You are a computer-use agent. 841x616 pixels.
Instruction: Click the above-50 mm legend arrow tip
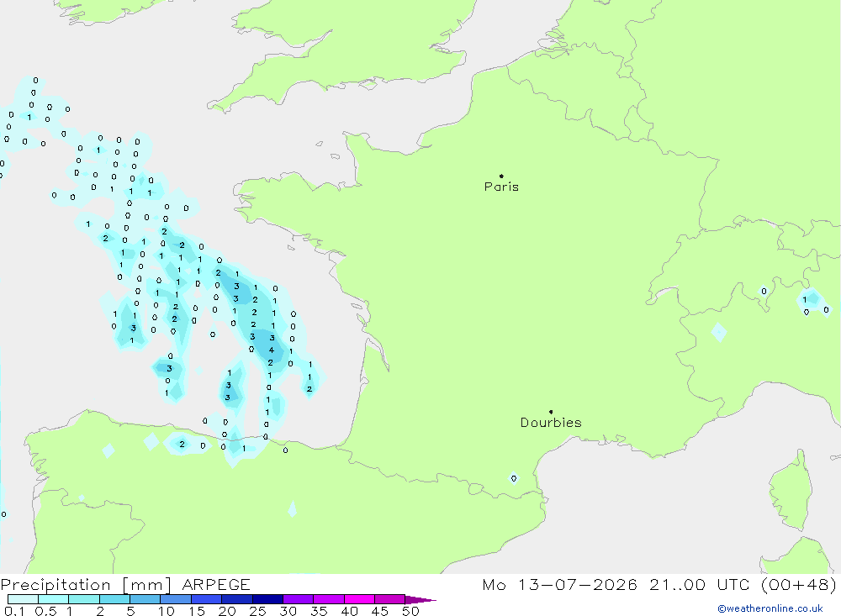421,600
